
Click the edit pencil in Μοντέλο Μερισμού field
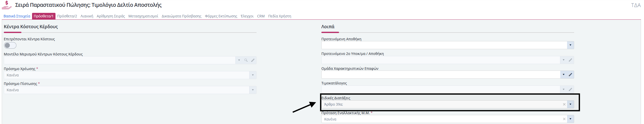[x=253, y=60]
